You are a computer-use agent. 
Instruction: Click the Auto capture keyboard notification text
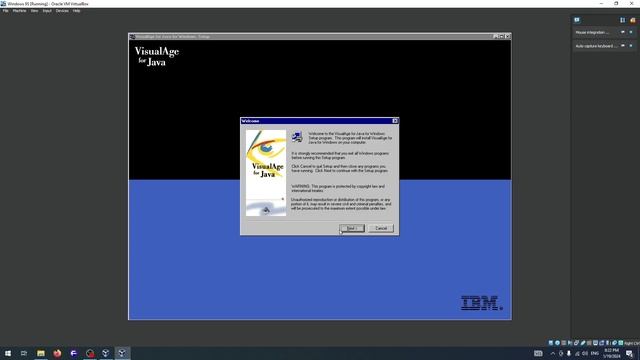(596, 46)
